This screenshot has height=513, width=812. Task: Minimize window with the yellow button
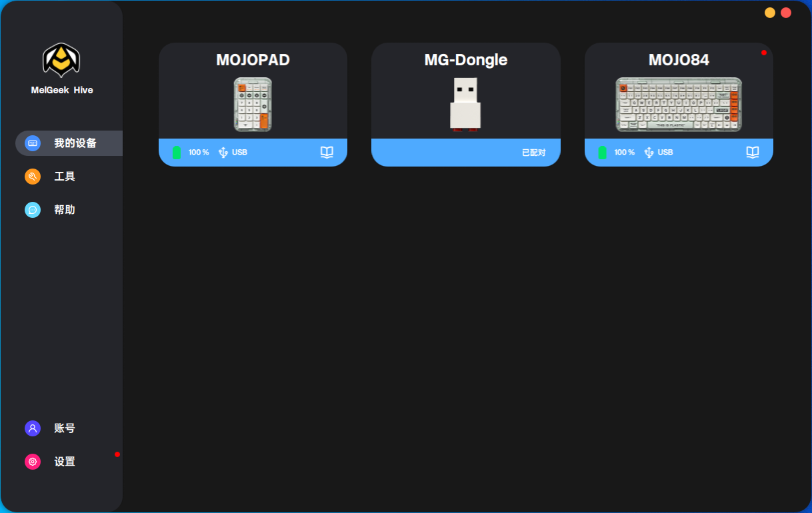click(770, 13)
